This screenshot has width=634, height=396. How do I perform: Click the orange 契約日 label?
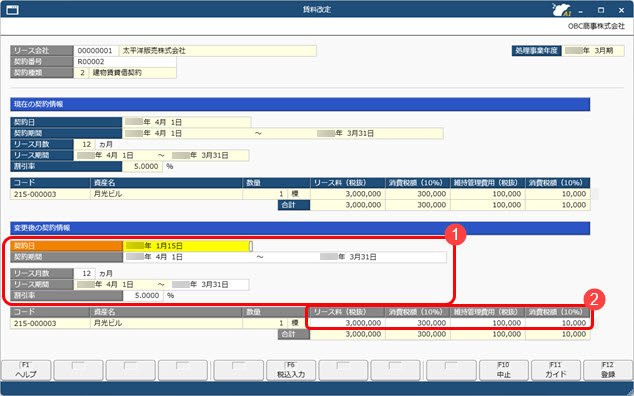click(67, 246)
